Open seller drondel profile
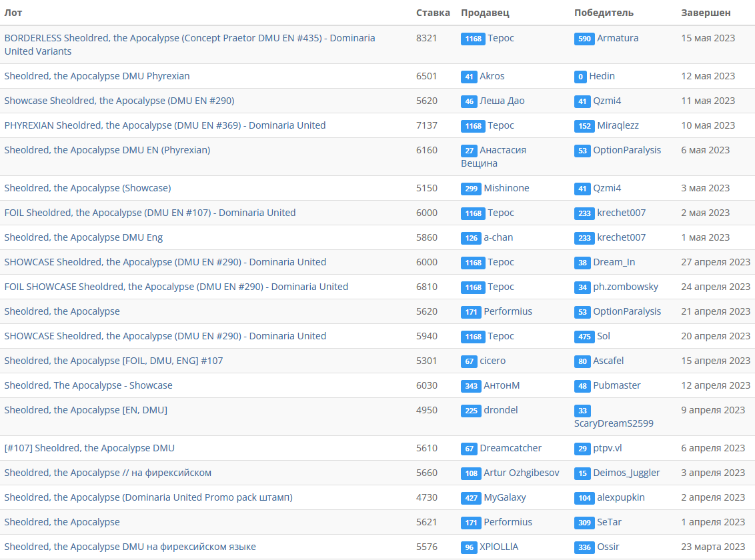This screenshot has height=560, width=755. pos(501,409)
